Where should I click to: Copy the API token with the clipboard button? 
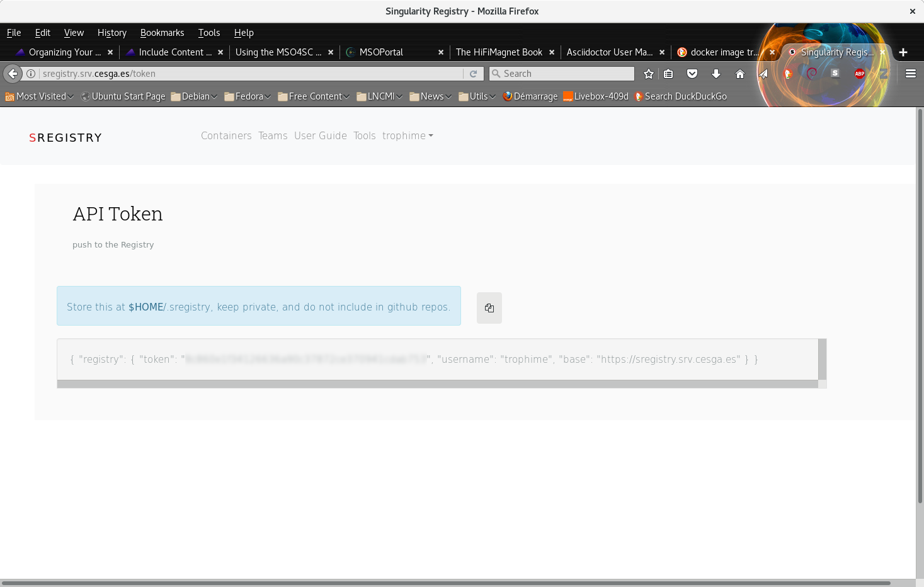tap(489, 308)
